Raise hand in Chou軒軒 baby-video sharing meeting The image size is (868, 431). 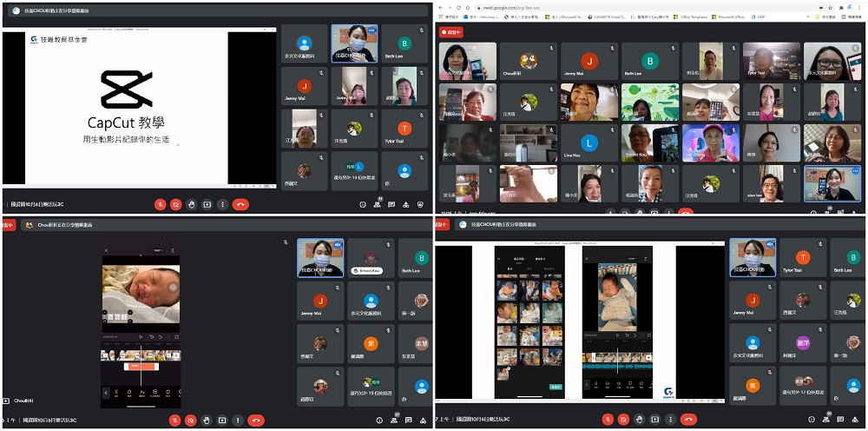[207, 421]
